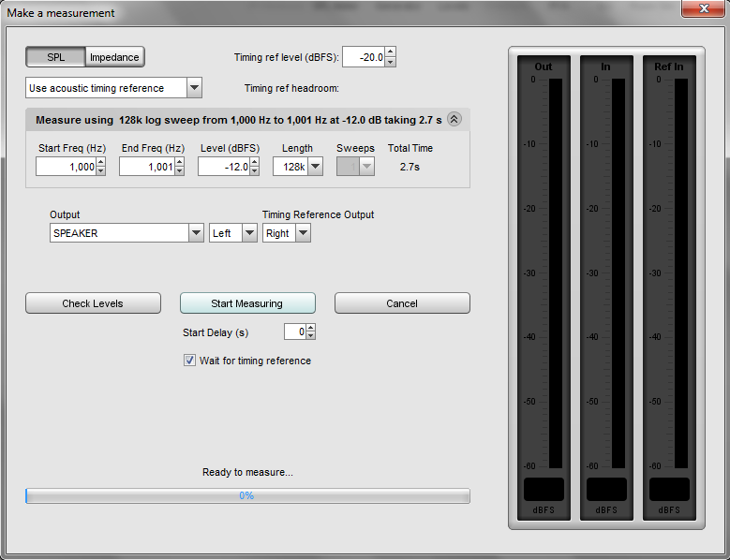The width and height of the screenshot is (730, 560).
Task: Increase the Level dBFS value
Action: pyautogui.click(x=254, y=162)
